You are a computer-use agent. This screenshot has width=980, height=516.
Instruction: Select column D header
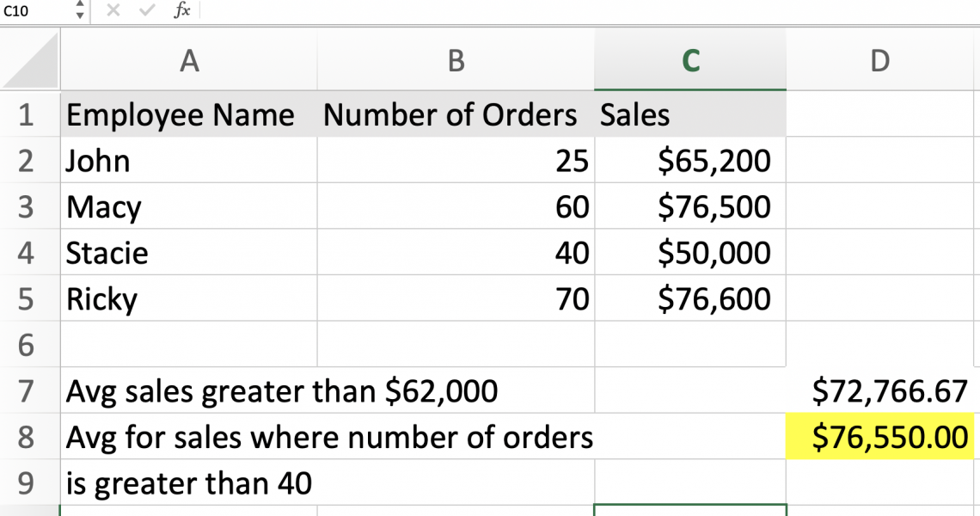tap(881, 60)
